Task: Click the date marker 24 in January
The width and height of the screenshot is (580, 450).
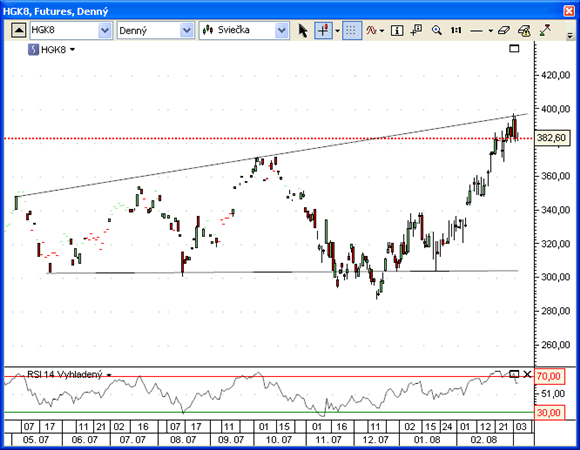Action: tap(447, 427)
